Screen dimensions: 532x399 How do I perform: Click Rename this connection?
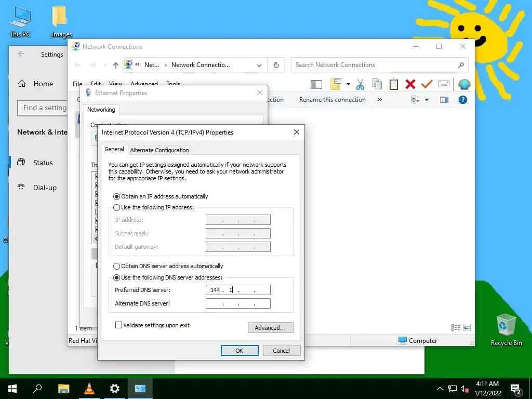(x=332, y=100)
